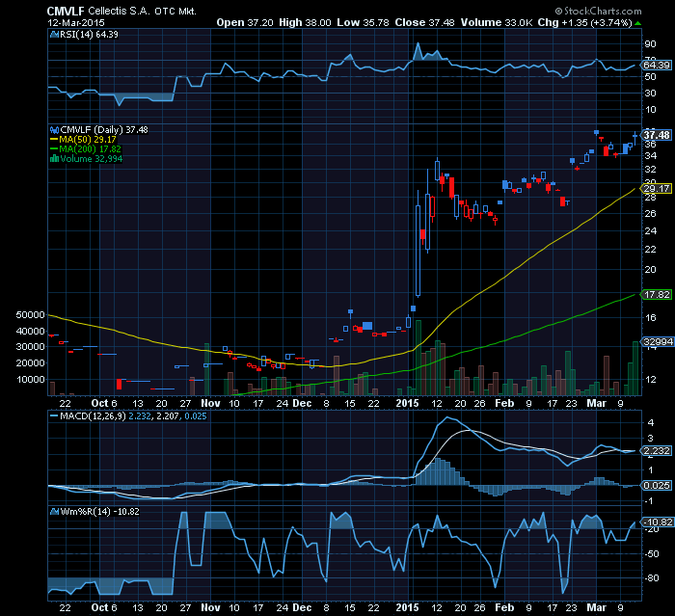Click the Volume 32,994 legend text
The image size is (675, 616).
pyautogui.click(x=92, y=158)
